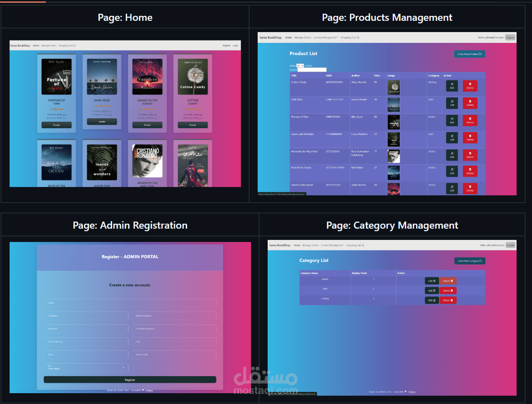Click the Email field in registration form
Viewport: 532px width, 404px height.
coord(130,303)
